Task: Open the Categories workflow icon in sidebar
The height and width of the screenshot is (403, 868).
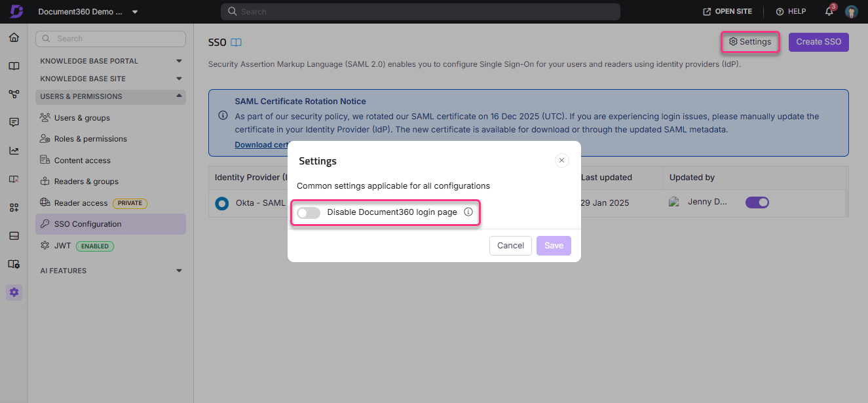Action: click(14, 94)
